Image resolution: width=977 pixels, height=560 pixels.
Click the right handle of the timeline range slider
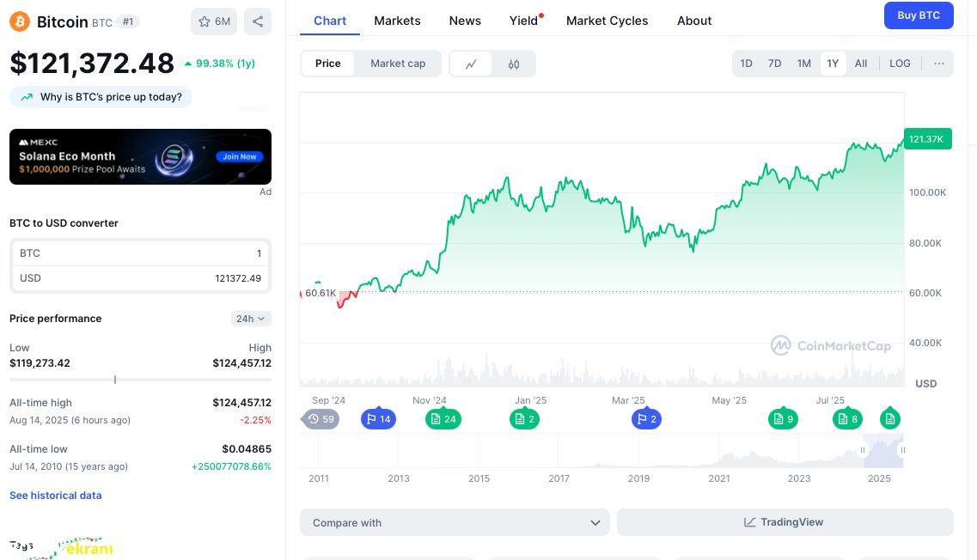coord(902,450)
